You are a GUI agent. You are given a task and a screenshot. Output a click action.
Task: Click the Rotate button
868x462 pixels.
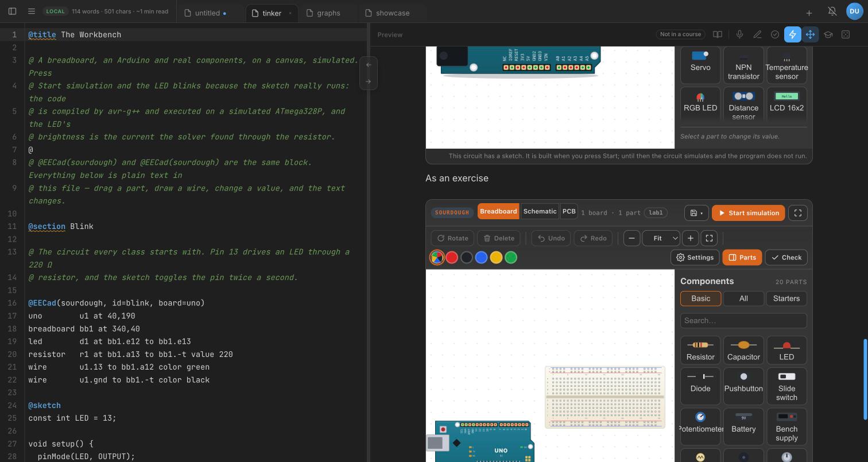click(x=453, y=238)
